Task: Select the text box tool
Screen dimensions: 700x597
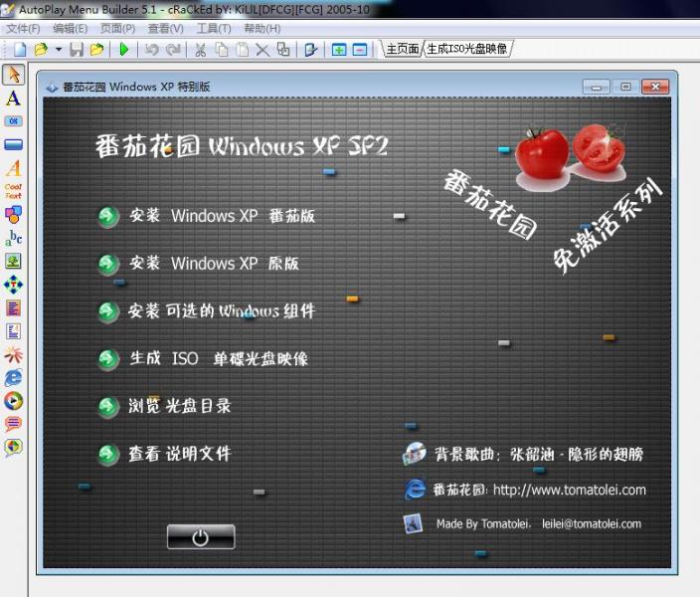Action: point(13,307)
